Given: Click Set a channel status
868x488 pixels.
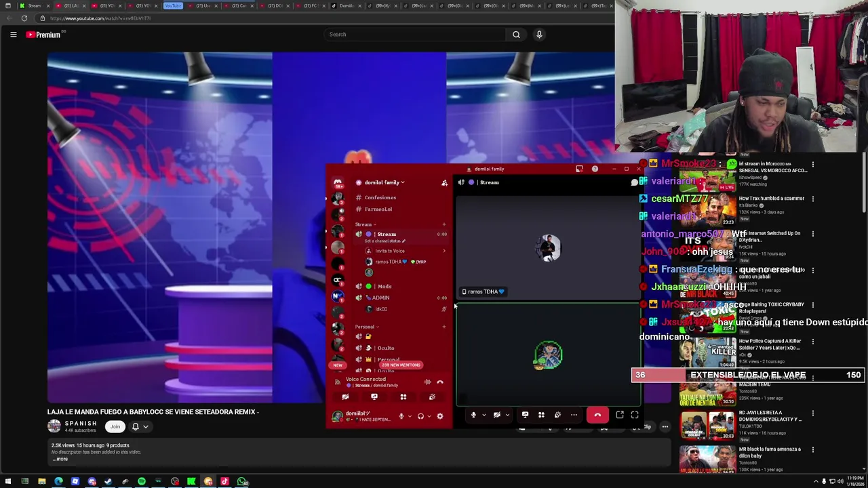Looking at the screenshot, I should pyautogui.click(x=384, y=241).
